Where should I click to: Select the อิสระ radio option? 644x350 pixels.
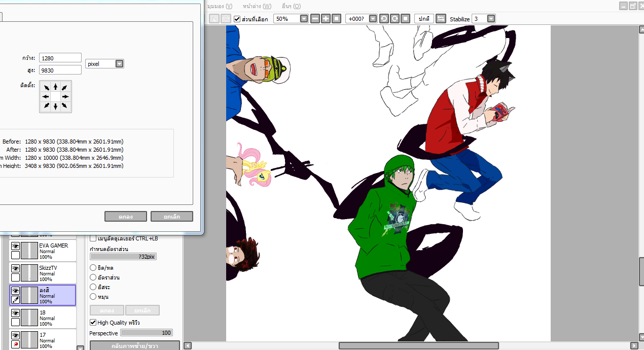[93, 287]
